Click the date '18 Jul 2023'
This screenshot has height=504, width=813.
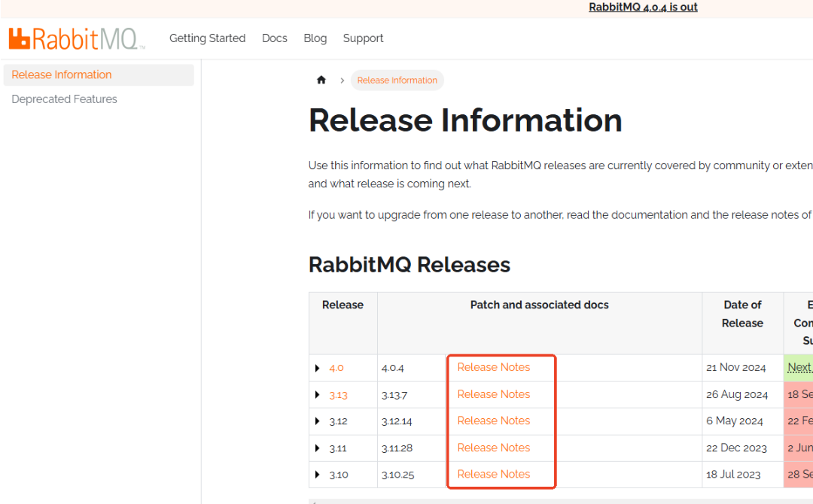pyautogui.click(x=733, y=475)
